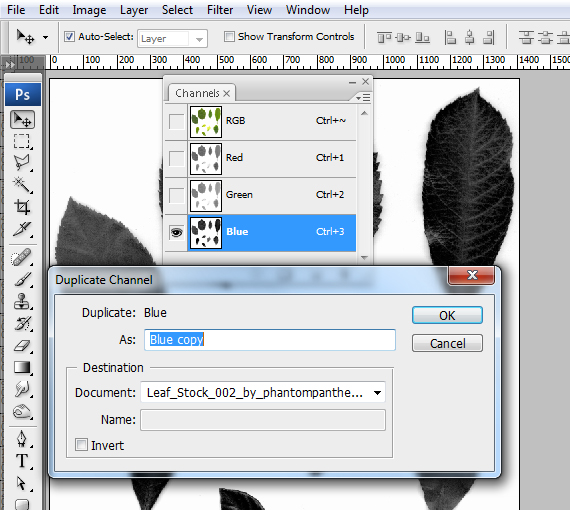The height and width of the screenshot is (510, 570).
Task: Click Channels panel scroll up arrow
Action: (x=364, y=113)
